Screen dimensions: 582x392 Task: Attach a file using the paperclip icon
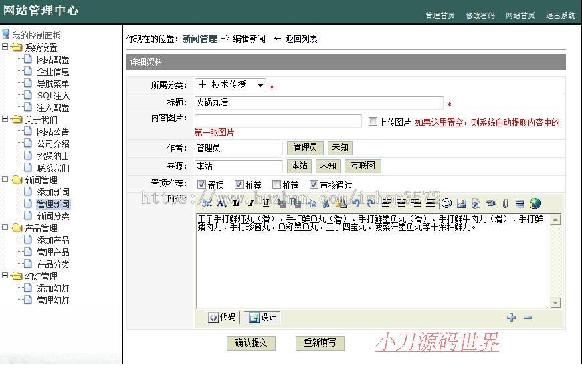(x=506, y=203)
